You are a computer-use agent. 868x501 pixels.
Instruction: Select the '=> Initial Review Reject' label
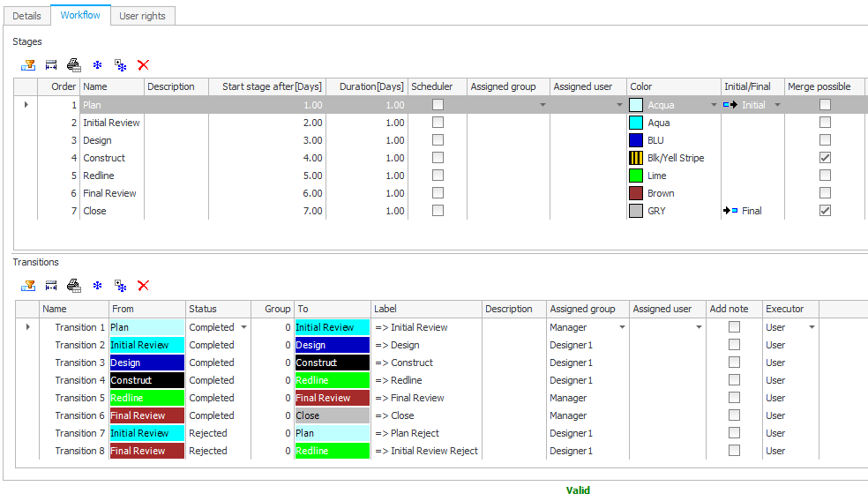(426, 451)
